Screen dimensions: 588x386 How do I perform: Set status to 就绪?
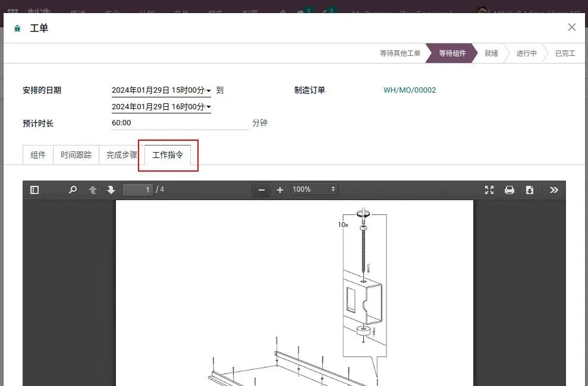click(491, 53)
